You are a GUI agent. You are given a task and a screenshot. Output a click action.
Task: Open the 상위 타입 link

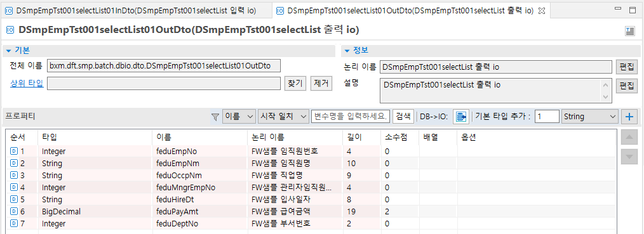[26, 83]
